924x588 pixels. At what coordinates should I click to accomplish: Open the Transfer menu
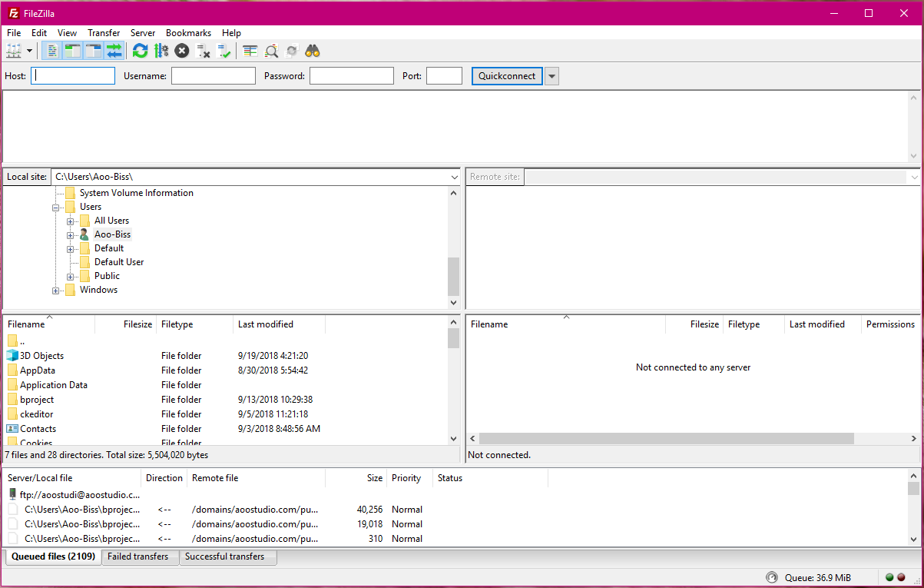tap(104, 33)
